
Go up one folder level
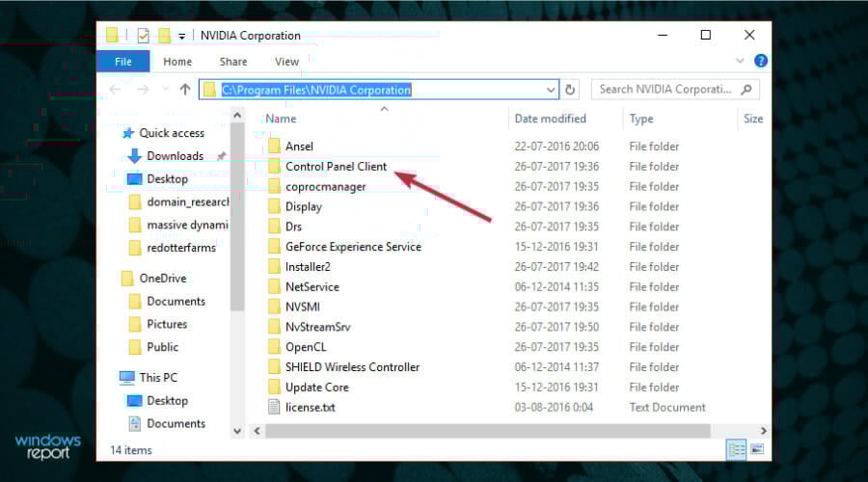point(185,89)
